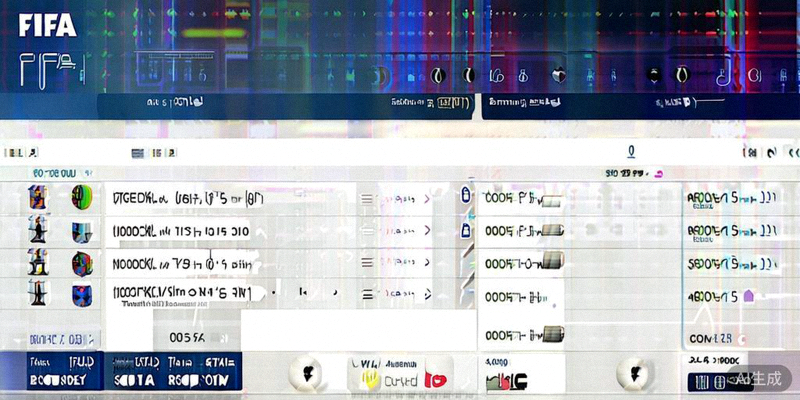The height and width of the screenshot is (400, 800).
Task: Select the player figure icon in row one
Action: pos(38,198)
